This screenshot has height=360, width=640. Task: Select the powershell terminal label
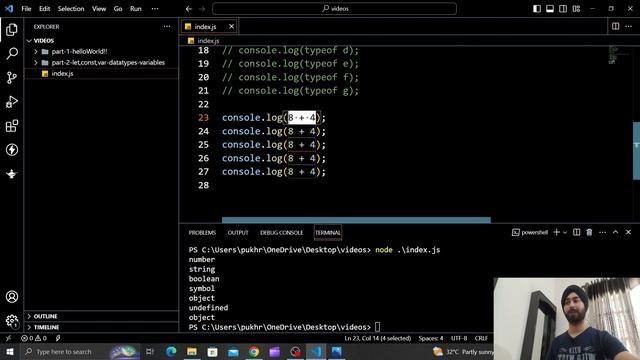point(530,232)
